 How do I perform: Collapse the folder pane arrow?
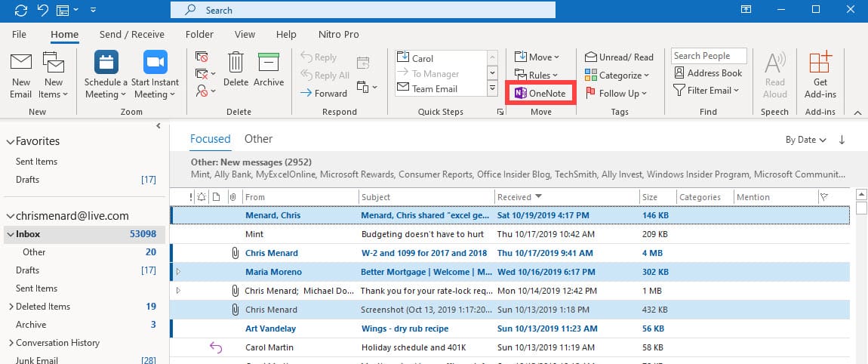(159, 126)
